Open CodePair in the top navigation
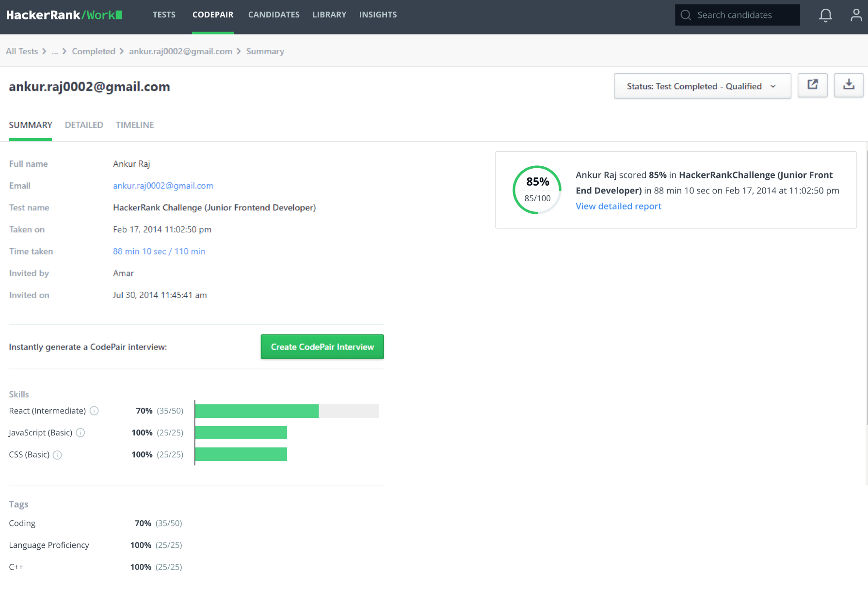 click(213, 15)
